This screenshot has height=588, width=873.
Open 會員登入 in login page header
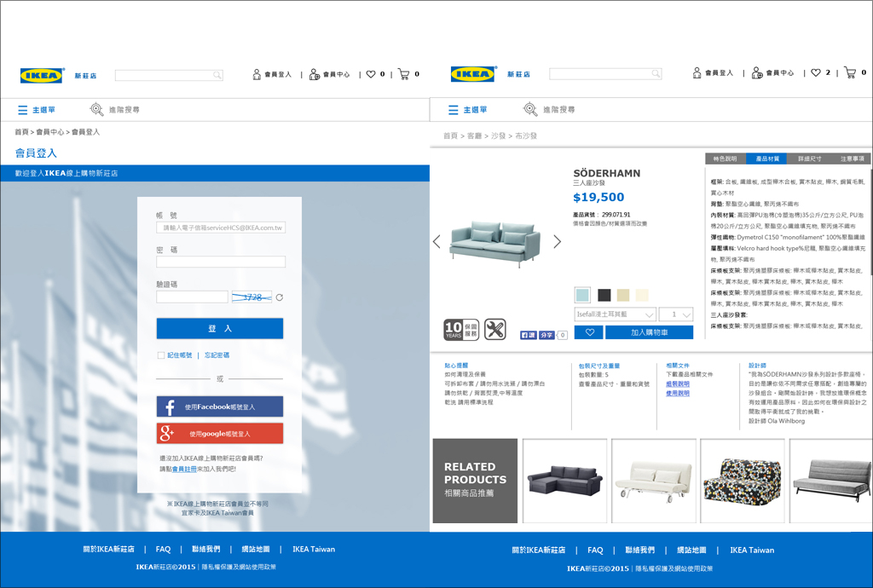pyautogui.click(x=272, y=74)
